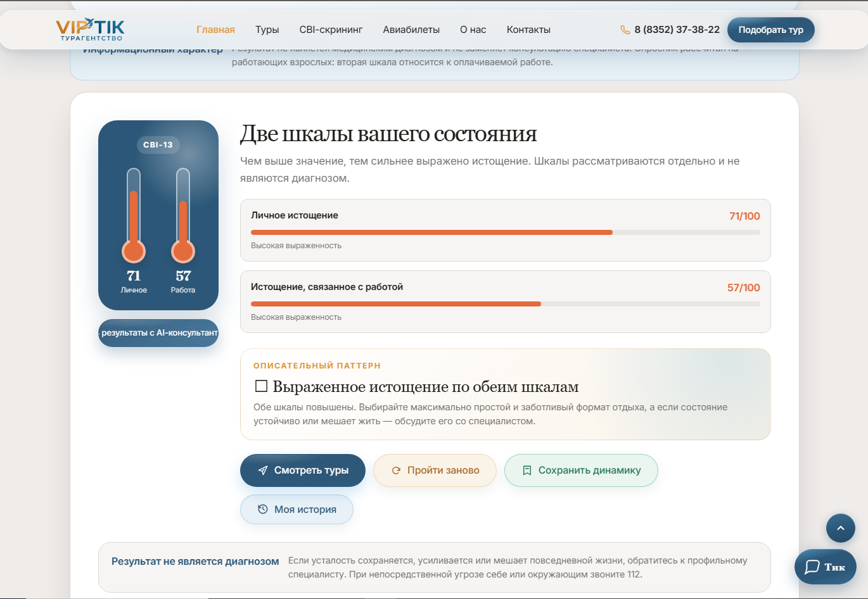Click the refresh icon in Пройти заново

coord(396,470)
